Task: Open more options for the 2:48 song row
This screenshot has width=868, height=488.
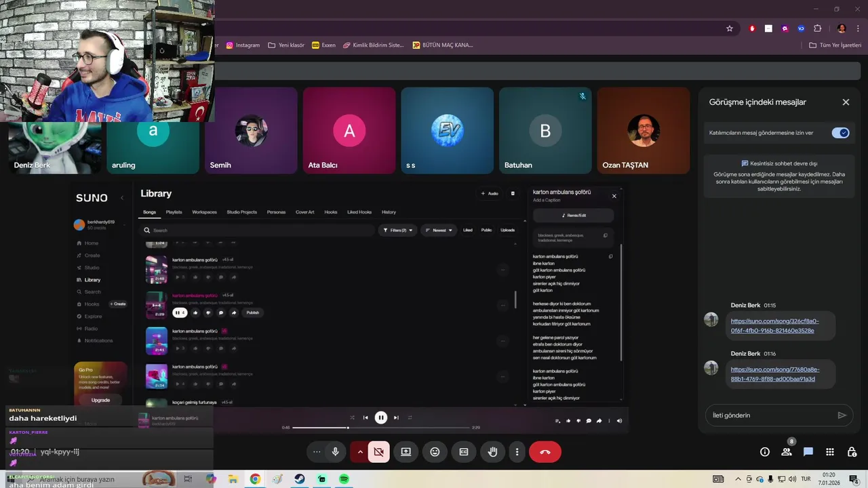Action: 502,270
